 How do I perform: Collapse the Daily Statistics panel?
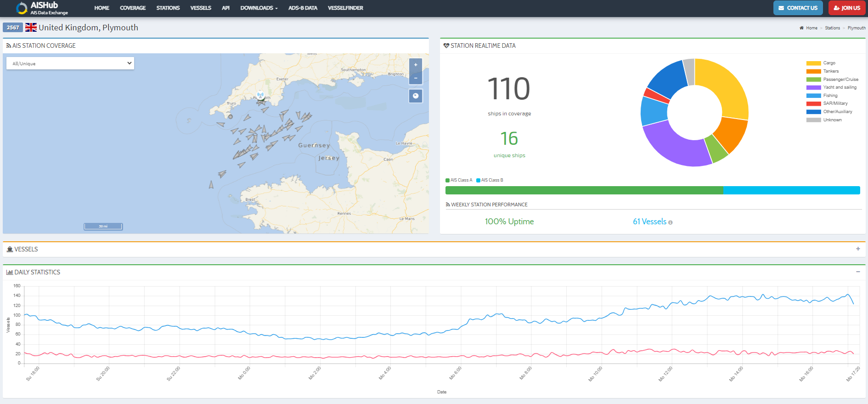click(858, 272)
